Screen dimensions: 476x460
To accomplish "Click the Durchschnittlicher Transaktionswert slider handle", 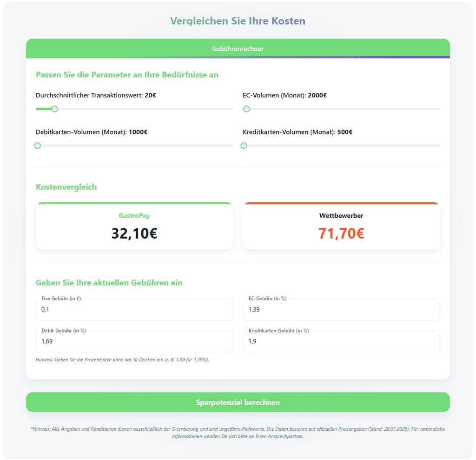I will [55, 109].
